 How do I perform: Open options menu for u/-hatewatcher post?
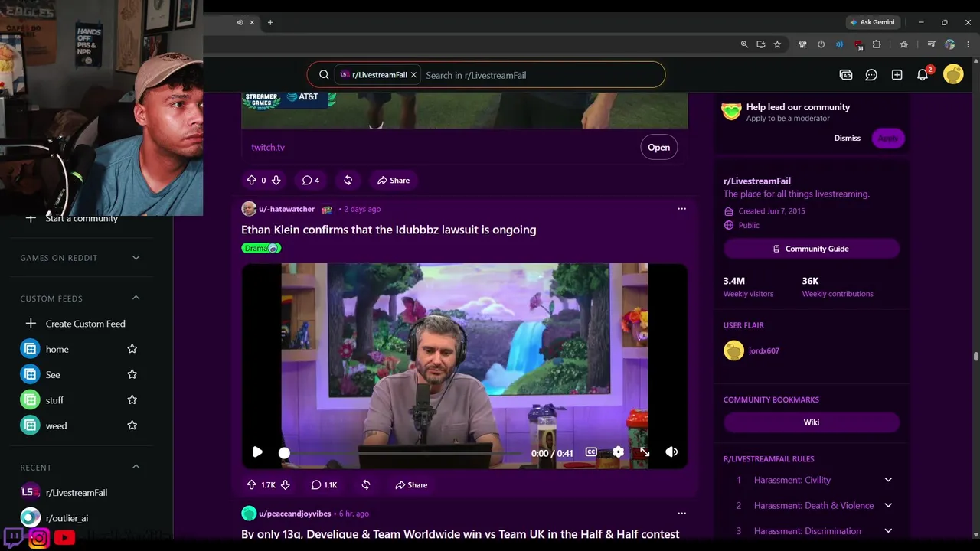681,209
